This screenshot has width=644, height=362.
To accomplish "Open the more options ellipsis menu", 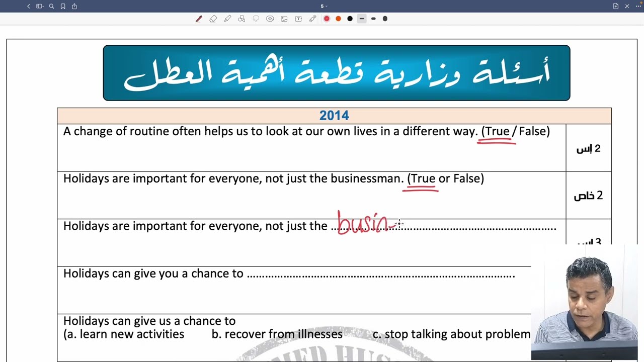I will [x=638, y=6].
